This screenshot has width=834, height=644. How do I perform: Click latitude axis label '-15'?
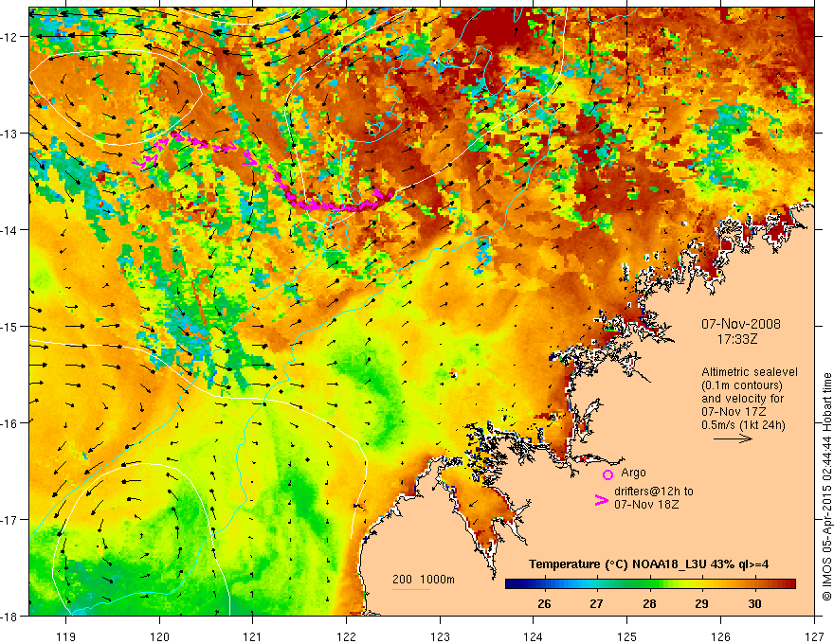click(10, 326)
